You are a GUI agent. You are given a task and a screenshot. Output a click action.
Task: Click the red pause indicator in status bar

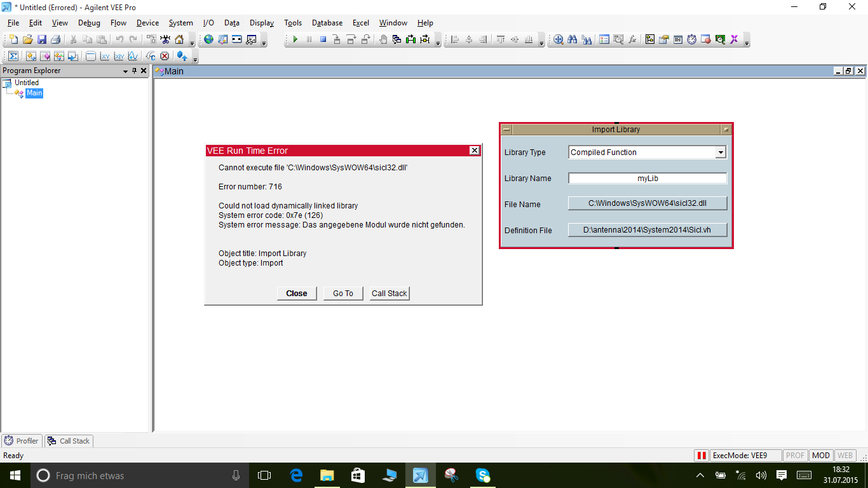click(702, 456)
